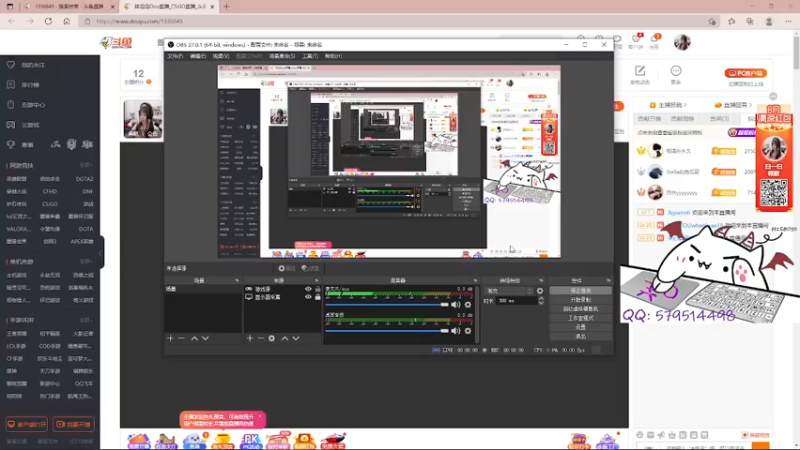
Task: Move scene down in OBS Scenes panel
Action: [x=205, y=338]
